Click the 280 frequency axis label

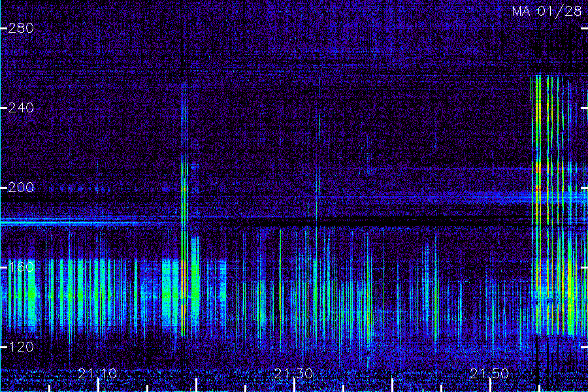click(21, 28)
